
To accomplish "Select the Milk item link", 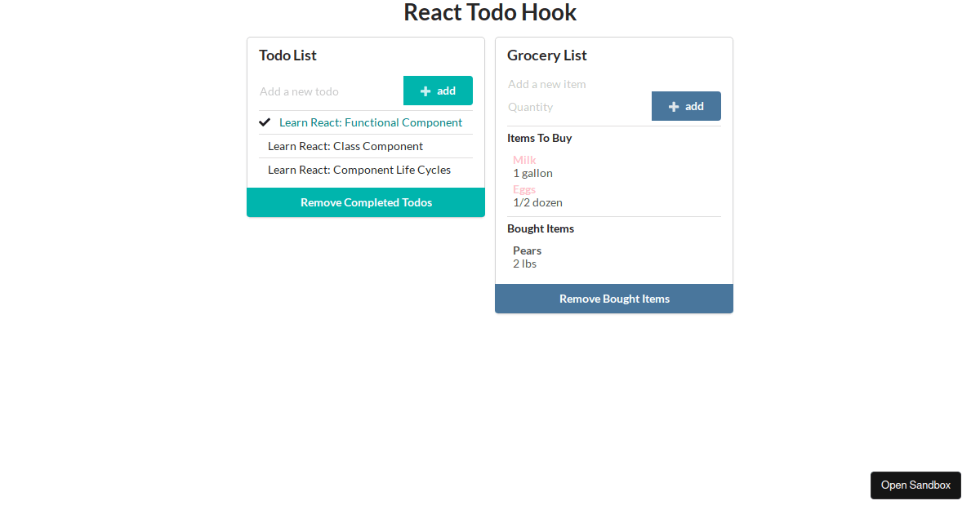I will tap(524, 160).
